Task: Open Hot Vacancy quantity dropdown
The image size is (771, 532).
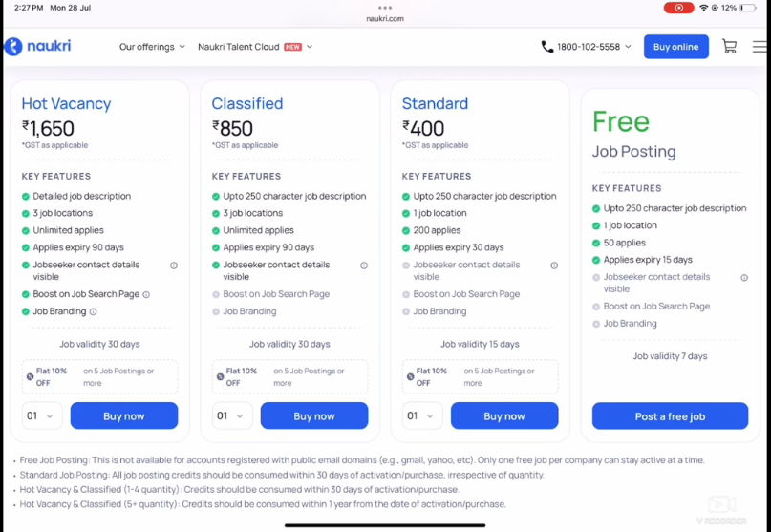Action: [42, 415]
